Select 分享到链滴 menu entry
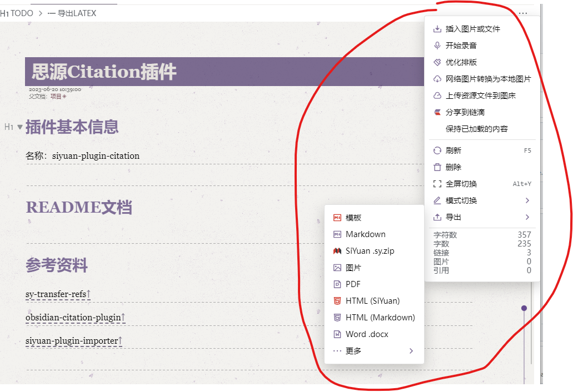The image size is (573, 392). coord(466,112)
